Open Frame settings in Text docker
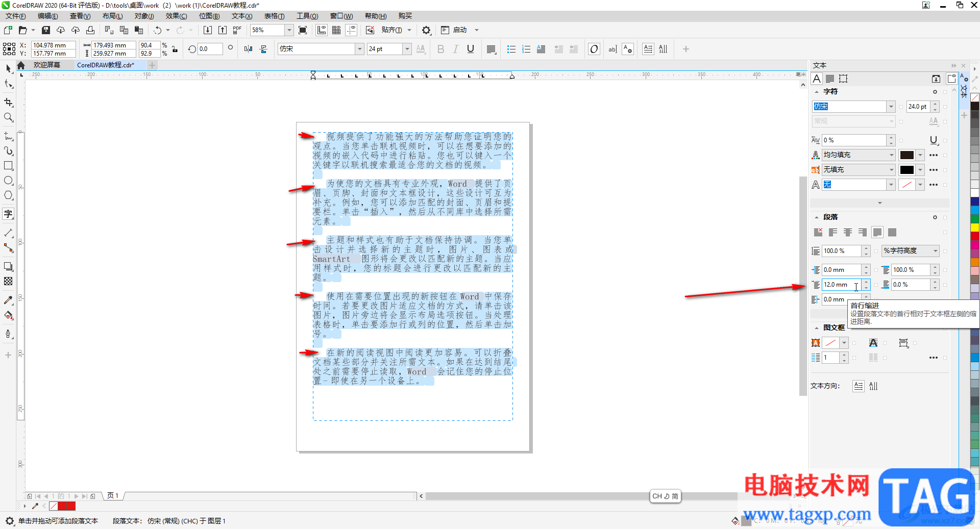This screenshot has width=980, height=529. point(843,79)
